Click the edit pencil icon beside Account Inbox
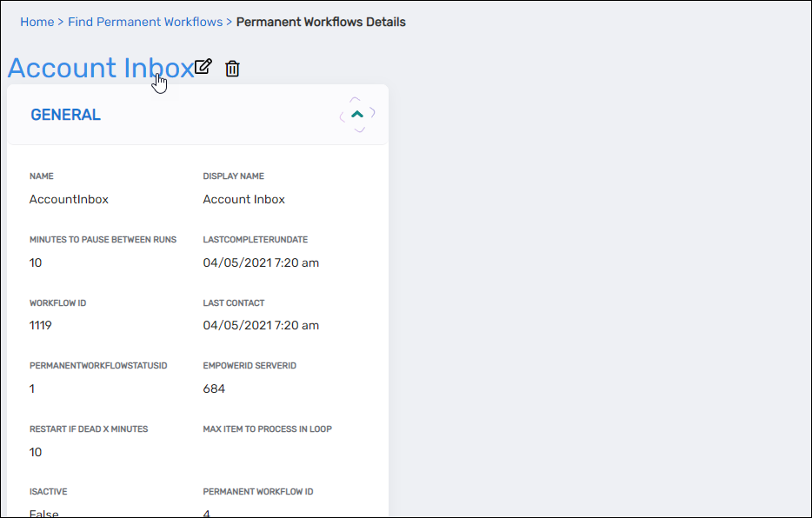The width and height of the screenshot is (812, 518). coord(203,67)
